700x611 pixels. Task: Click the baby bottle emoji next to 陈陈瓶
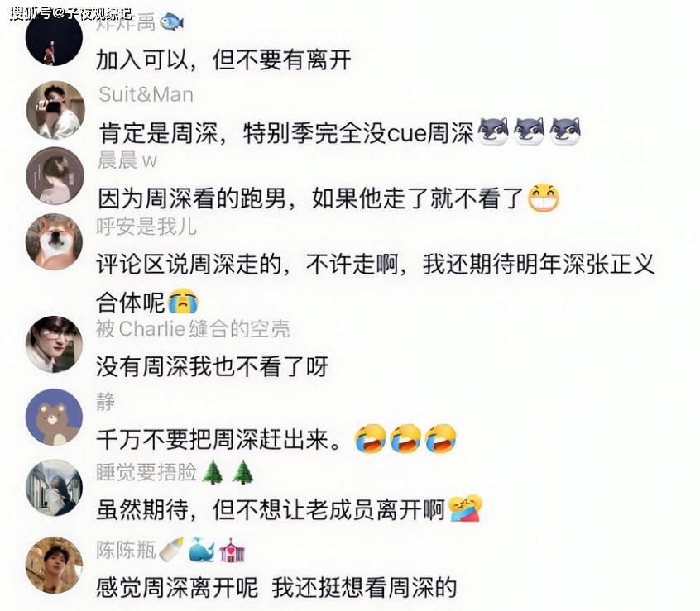171,550
